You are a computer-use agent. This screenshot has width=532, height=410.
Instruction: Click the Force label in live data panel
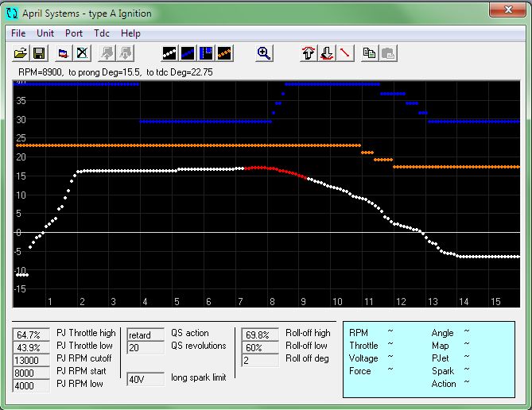point(360,371)
